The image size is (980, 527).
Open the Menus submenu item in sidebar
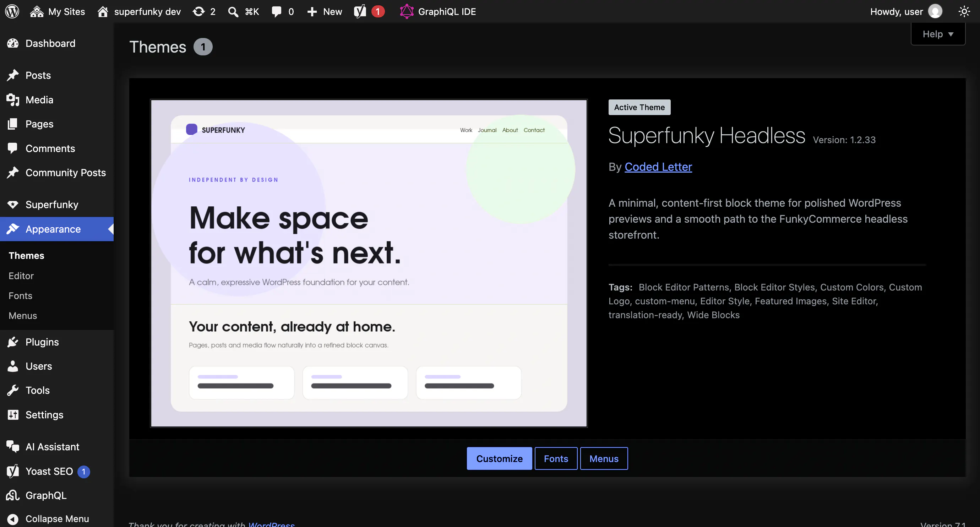23,316
